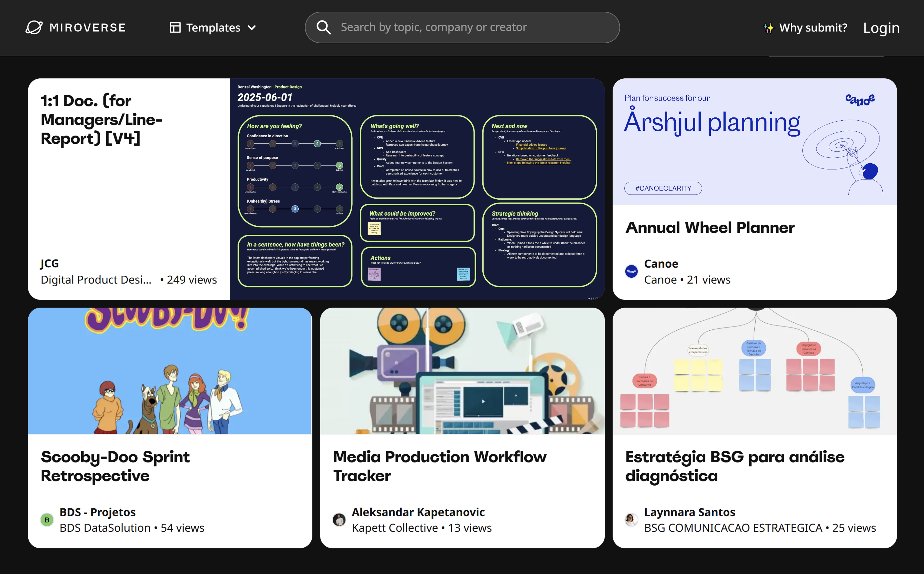Click Aleksandar Kapetanovic's avatar
924x574 pixels.
[x=339, y=520]
